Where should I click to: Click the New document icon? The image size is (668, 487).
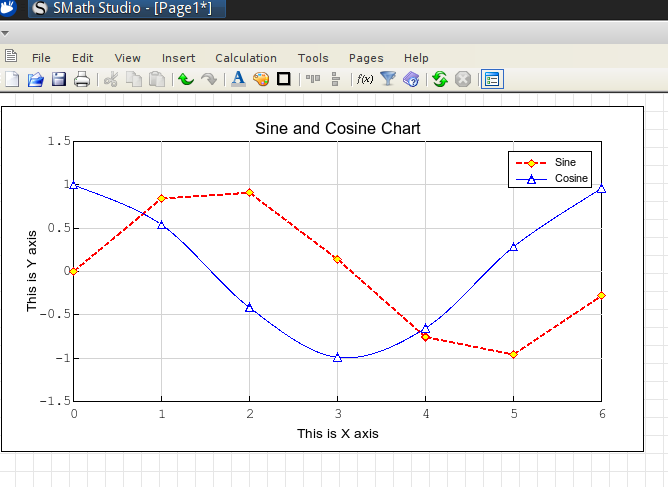point(12,79)
